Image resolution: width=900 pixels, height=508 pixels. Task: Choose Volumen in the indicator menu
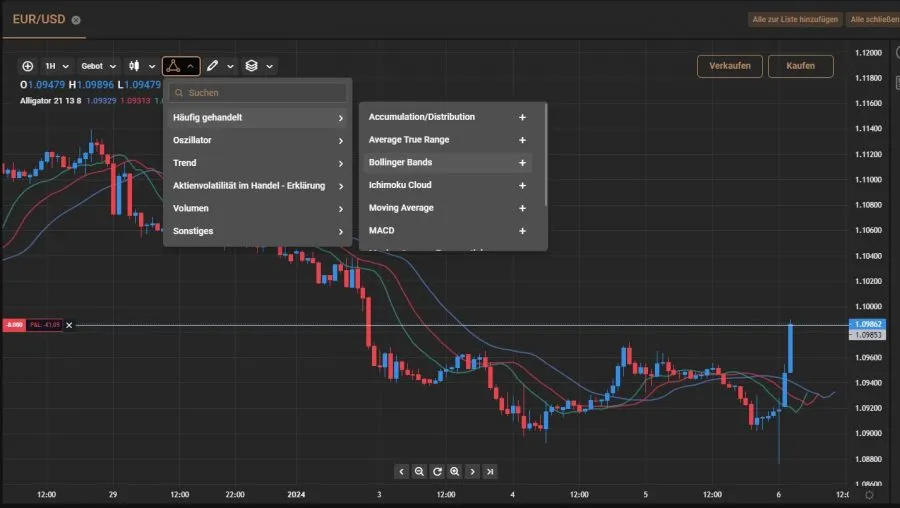tap(257, 208)
